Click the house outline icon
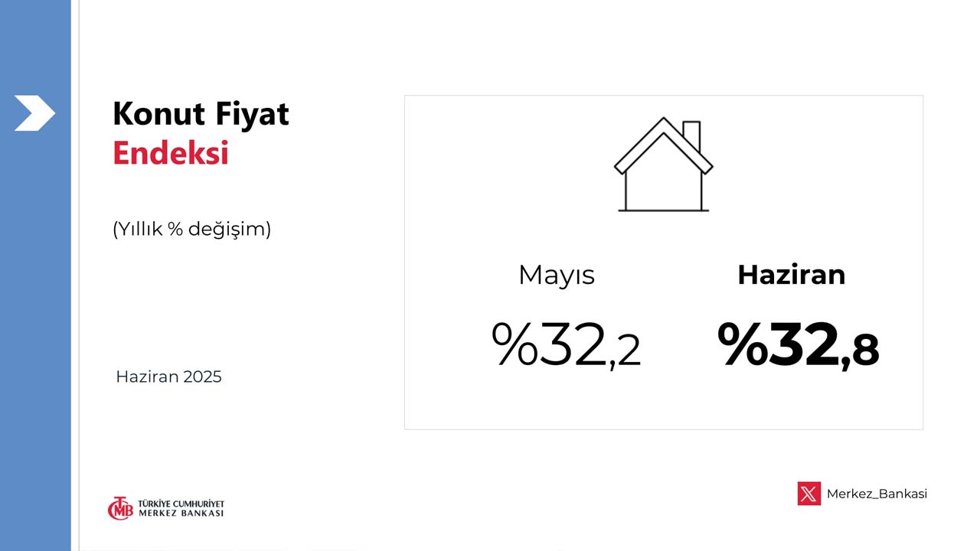This screenshot has height=551, width=980. tap(663, 164)
